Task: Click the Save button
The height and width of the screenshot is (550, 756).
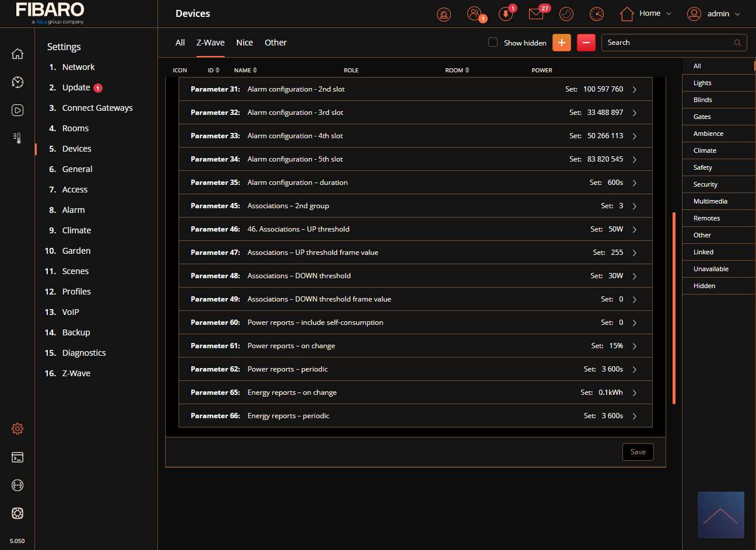Action: (x=638, y=452)
